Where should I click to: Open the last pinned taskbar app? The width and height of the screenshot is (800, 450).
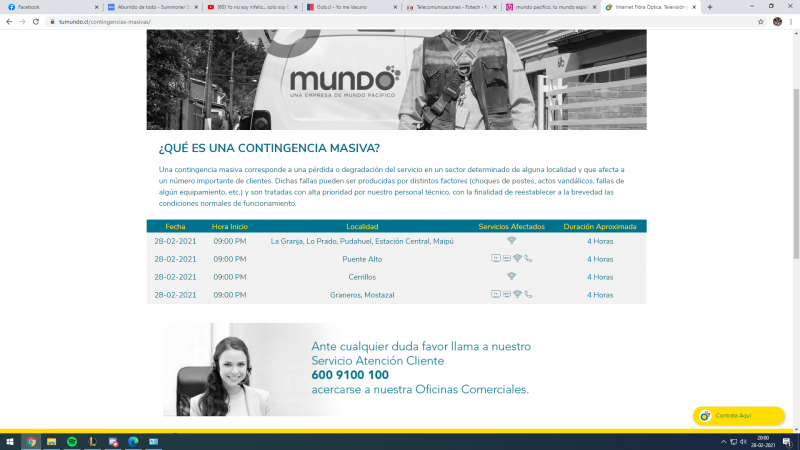pos(154,442)
